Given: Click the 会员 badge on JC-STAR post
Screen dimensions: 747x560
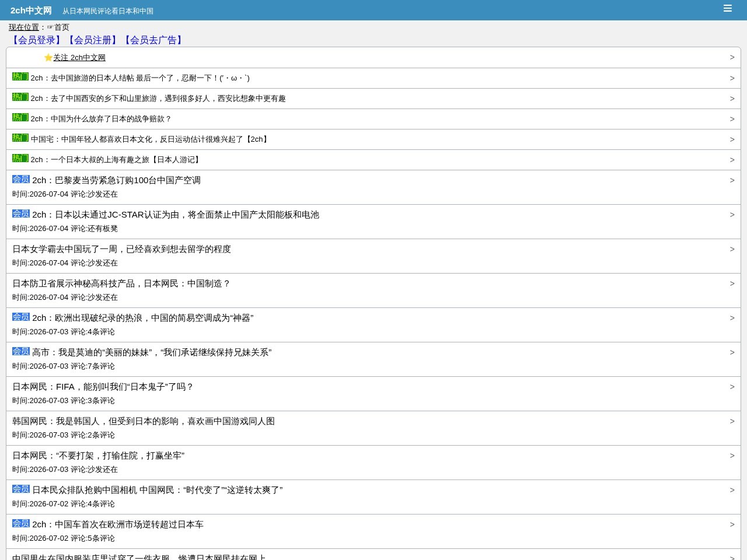Looking at the screenshot, I should [21, 213].
